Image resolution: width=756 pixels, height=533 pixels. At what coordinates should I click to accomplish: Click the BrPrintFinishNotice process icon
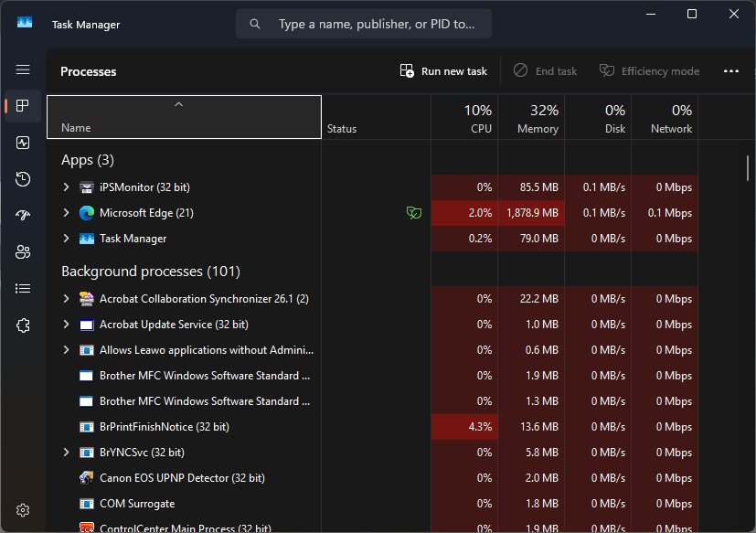point(87,427)
